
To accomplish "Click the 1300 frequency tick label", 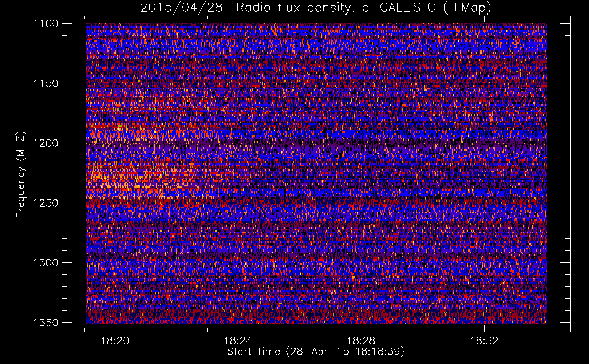I will pyautogui.click(x=46, y=262).
